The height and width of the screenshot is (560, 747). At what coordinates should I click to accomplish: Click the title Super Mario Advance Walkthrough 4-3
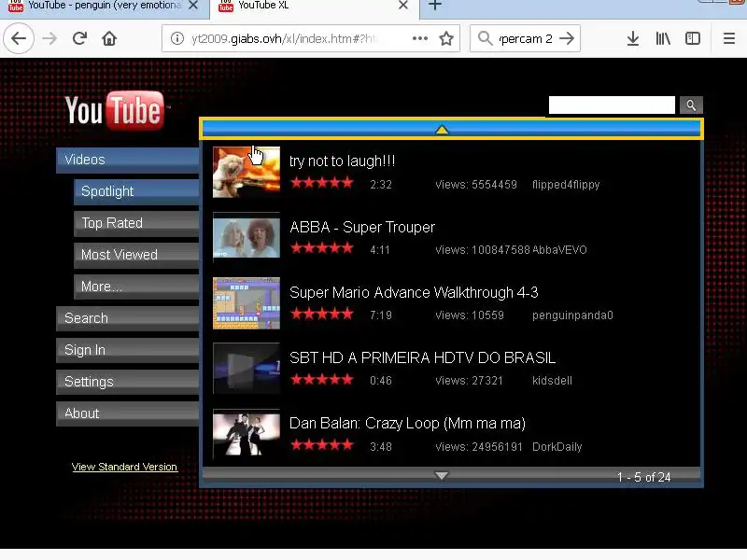[414, 292]
